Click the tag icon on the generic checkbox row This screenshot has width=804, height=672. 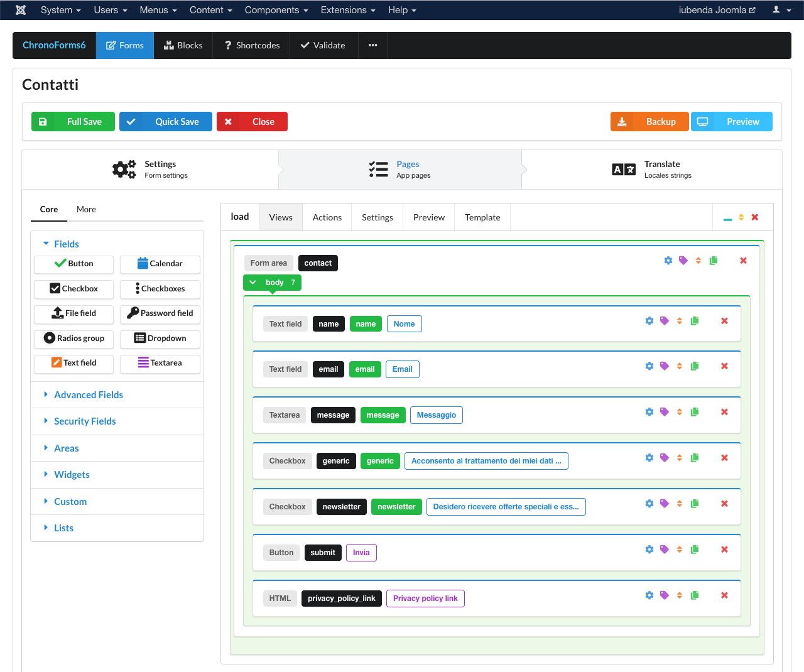click(x=664, y=457)
